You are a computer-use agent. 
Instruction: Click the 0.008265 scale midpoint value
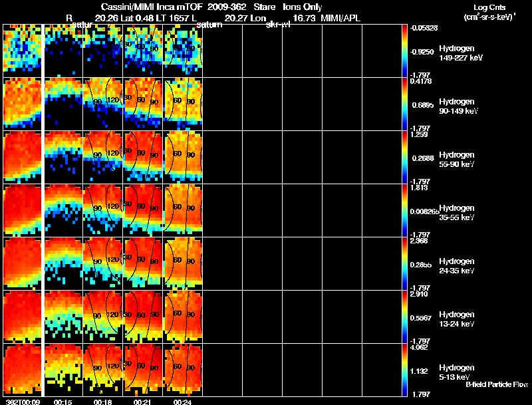pyautogui.click(x=424, y=211)
